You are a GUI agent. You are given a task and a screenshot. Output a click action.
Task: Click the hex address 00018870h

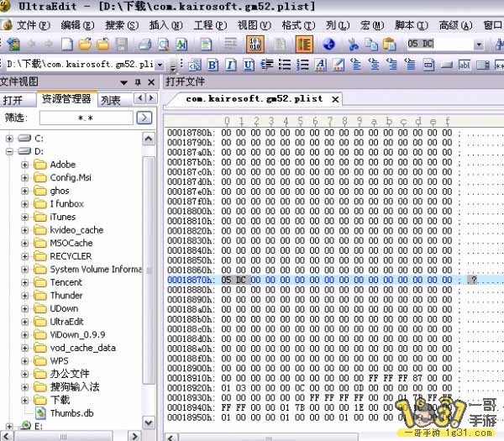(190, 280)
